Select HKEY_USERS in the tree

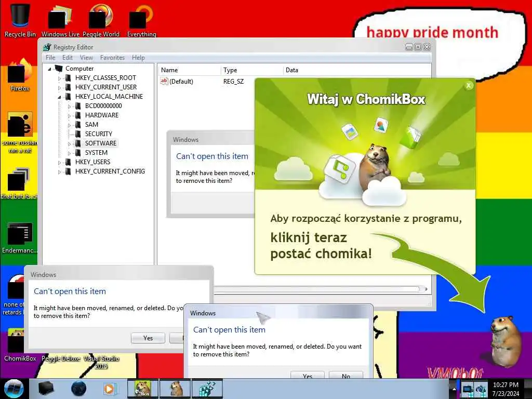(92, 162)
